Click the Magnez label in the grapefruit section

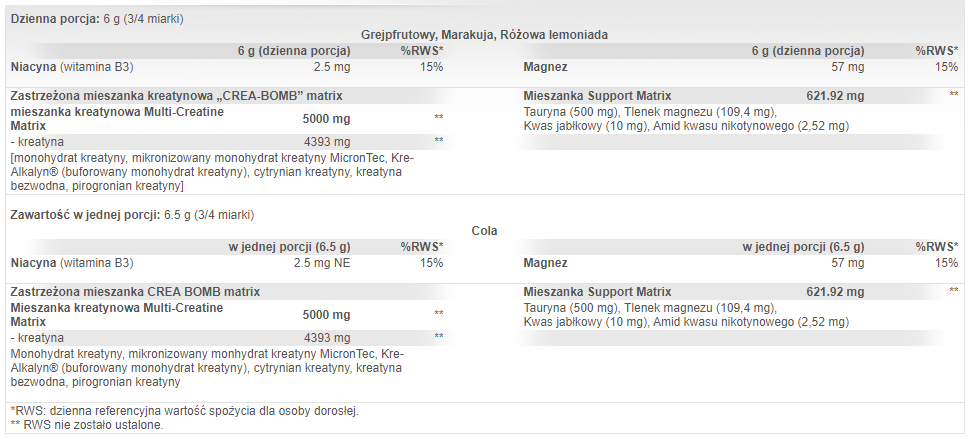tap(545, 67)
